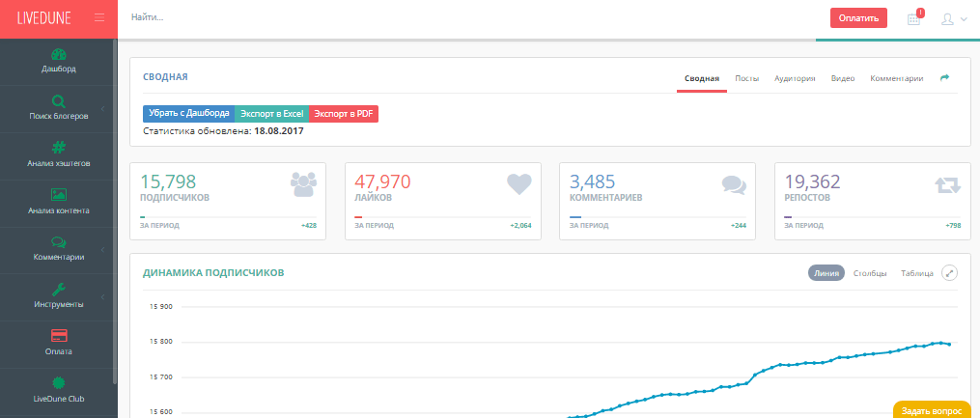Image resolution: width=980 pixels, height=418 pixels.
Task: Click the payment card icon in sidebar
Action: [58, 336]
